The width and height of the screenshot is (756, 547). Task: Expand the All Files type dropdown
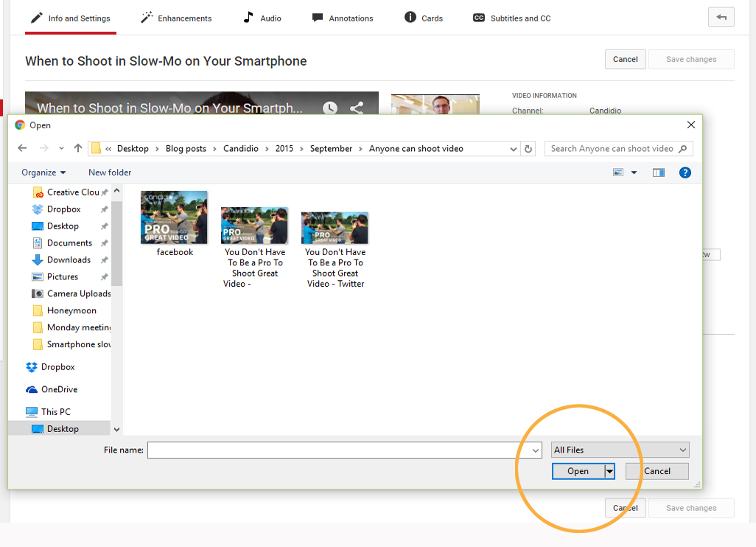click(x=620, y=450)
